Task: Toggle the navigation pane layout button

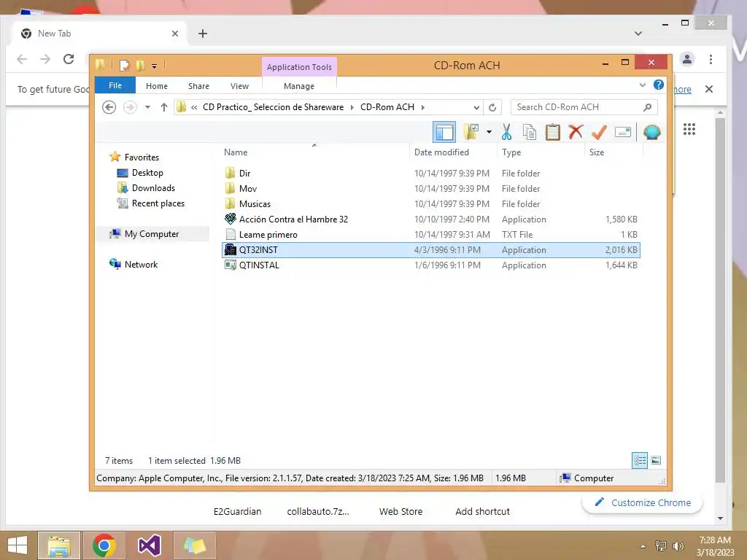Action: point(444,132)
